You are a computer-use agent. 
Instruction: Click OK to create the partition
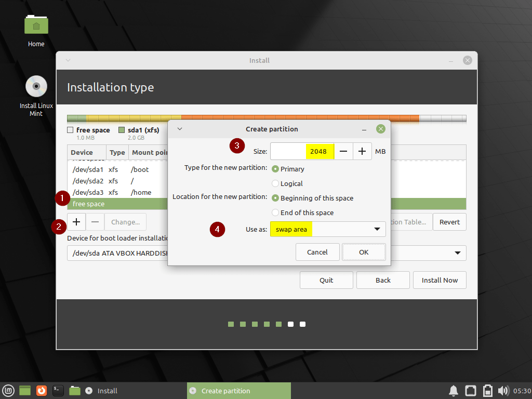(x=364, y=252)
